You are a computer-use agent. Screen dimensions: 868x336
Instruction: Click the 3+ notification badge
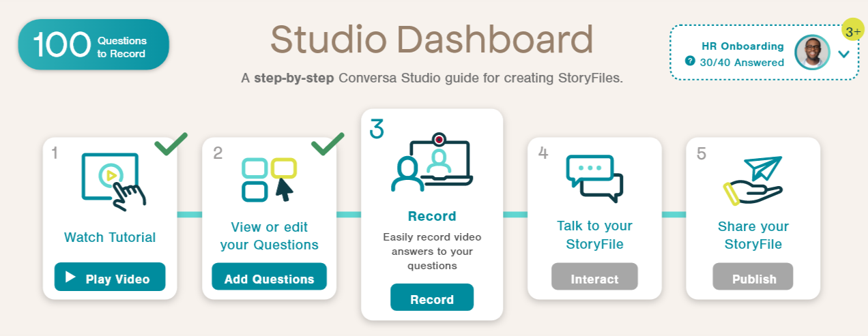click(852, 32)
